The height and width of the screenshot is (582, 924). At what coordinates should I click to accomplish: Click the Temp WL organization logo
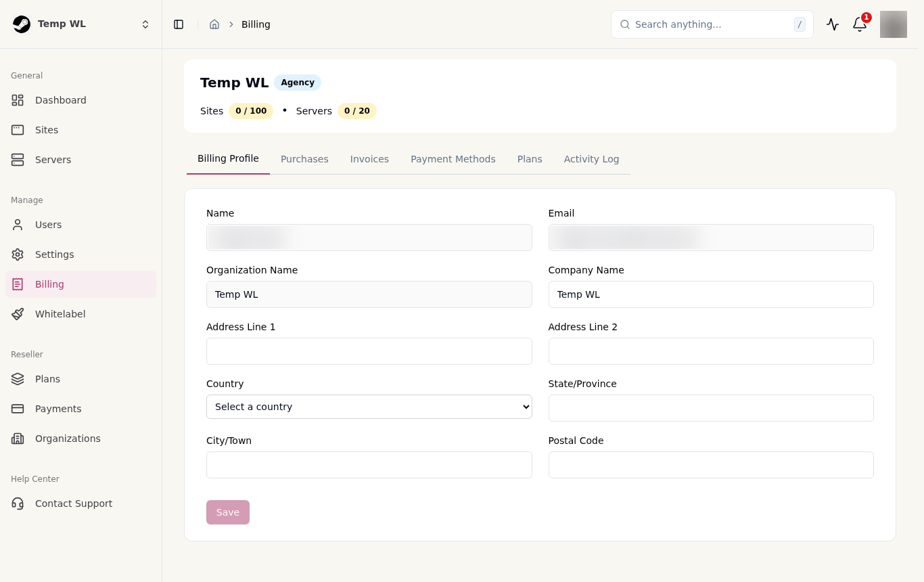tap(22, 24)
